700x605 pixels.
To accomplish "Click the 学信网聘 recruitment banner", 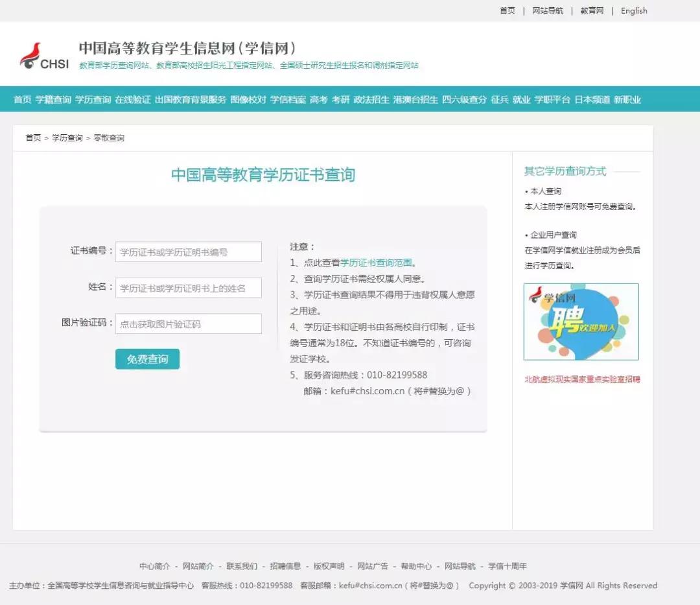I will coord(580,321).
